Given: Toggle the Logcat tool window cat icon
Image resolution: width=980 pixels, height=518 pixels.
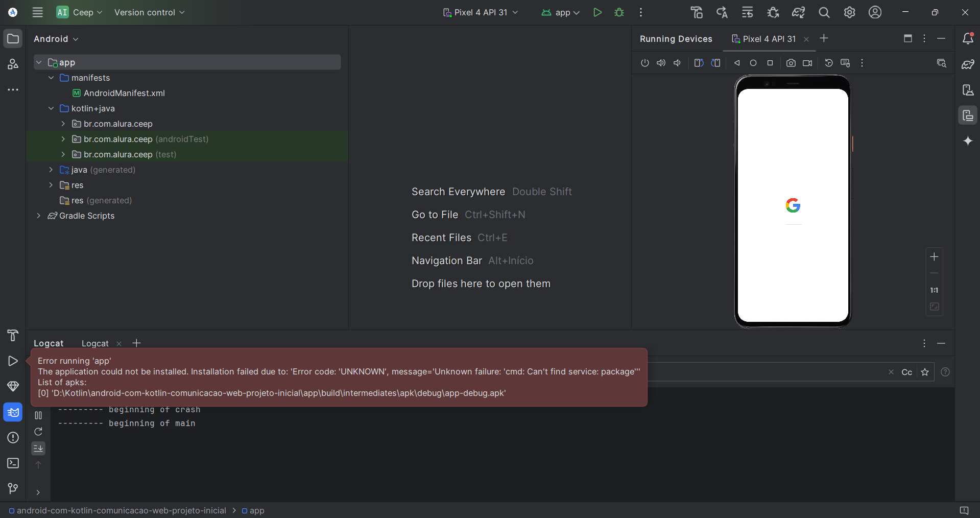Looking at the screenshot, I should point(13,412).
